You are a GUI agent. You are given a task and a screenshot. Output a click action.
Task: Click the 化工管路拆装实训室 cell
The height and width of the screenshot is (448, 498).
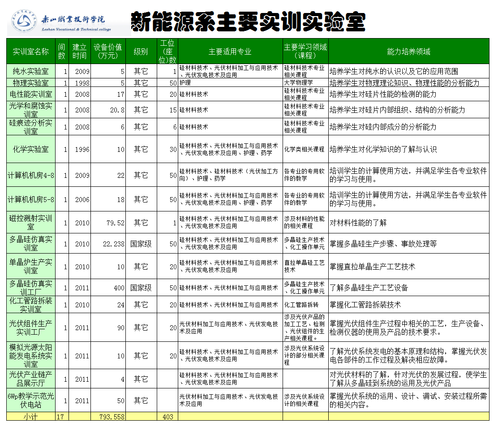(x=30, y=305)
